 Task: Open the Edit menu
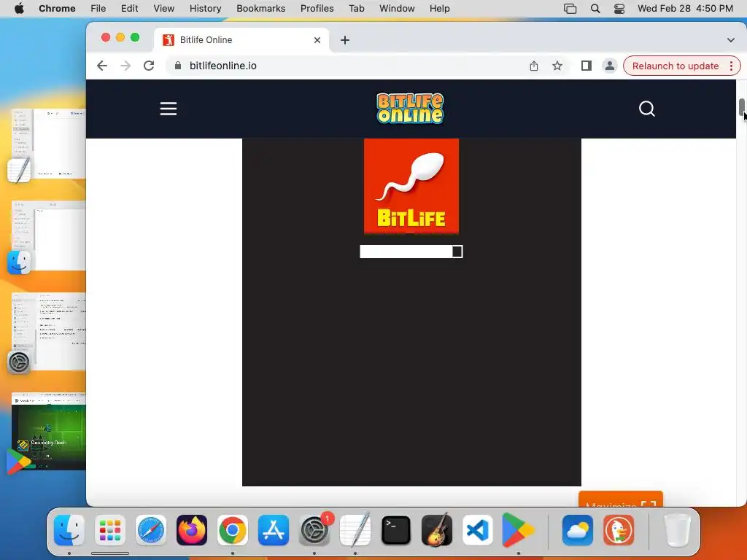pyautogui.click(x=129, y=8)
